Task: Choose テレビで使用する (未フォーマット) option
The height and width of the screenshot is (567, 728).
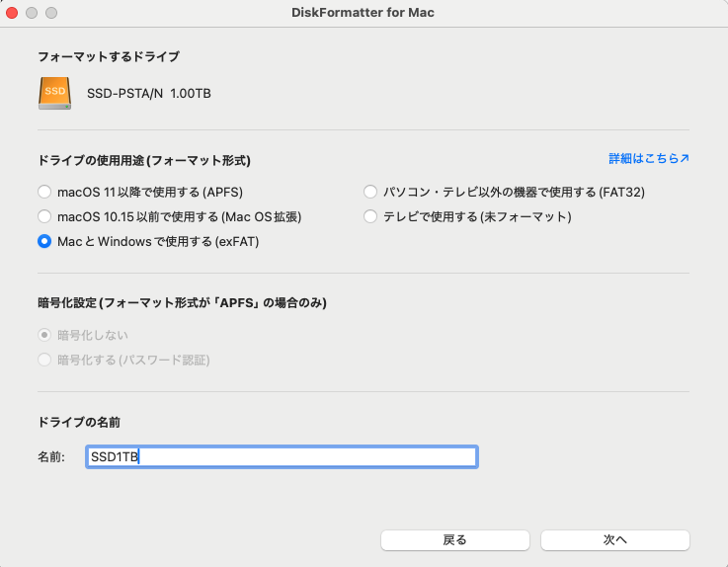Action: coord(371,216)
